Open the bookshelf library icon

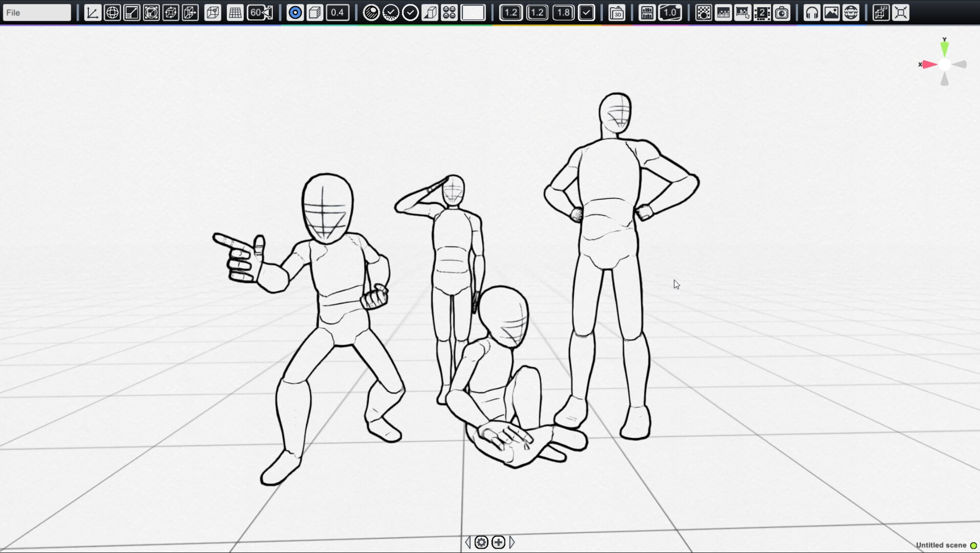coord(647,13)
